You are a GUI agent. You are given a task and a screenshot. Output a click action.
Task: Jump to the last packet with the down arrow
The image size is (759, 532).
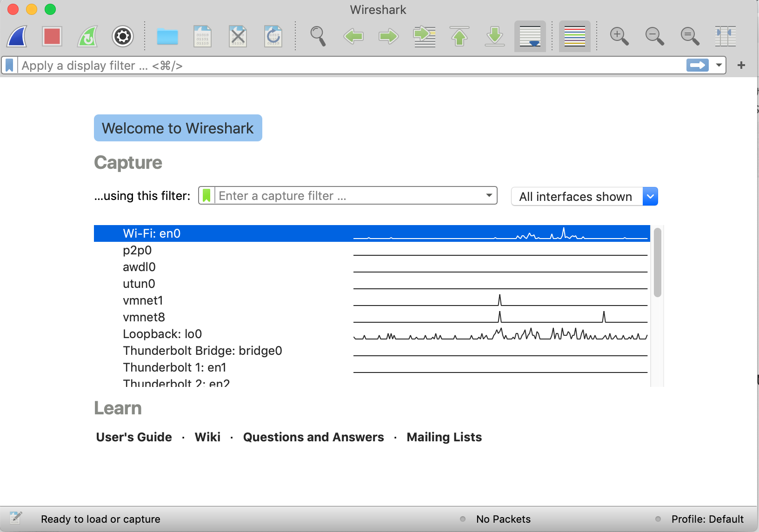coord(495,36)
